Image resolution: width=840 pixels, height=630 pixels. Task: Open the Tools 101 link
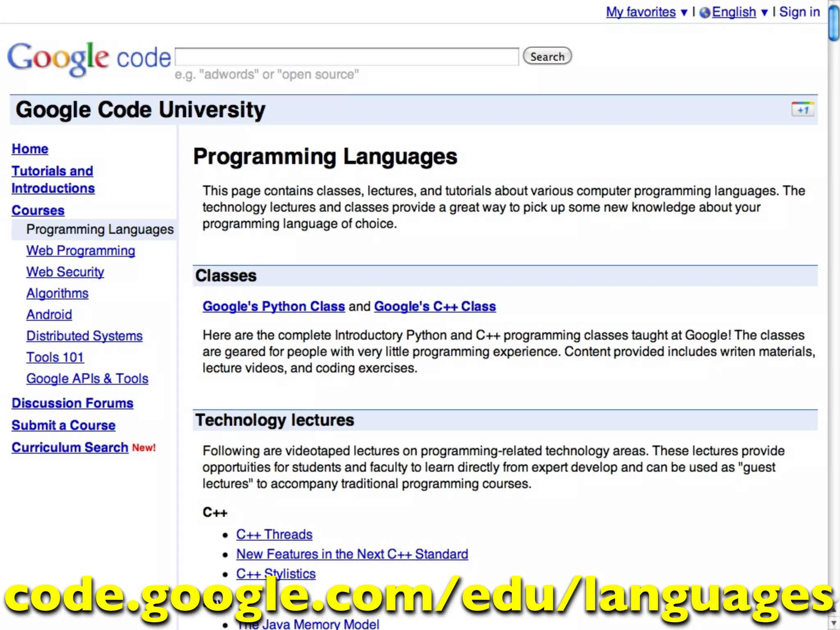click(x=55, y=357)
